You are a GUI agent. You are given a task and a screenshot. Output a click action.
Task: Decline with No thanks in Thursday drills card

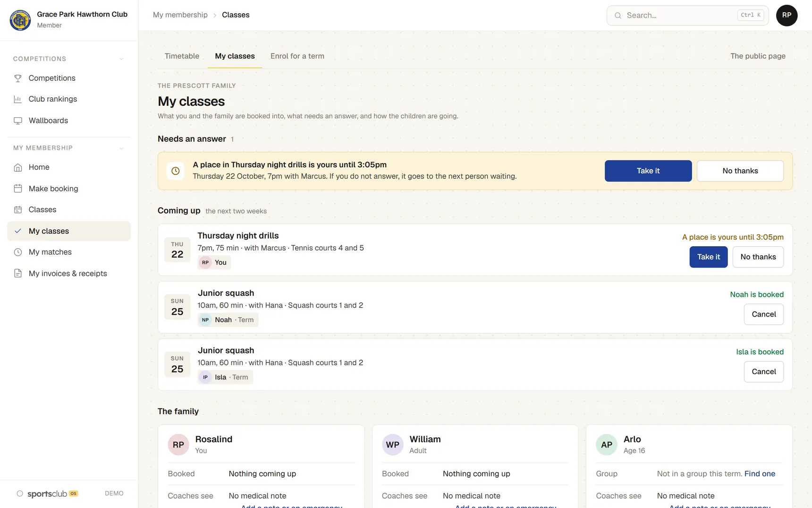[758, 257]
